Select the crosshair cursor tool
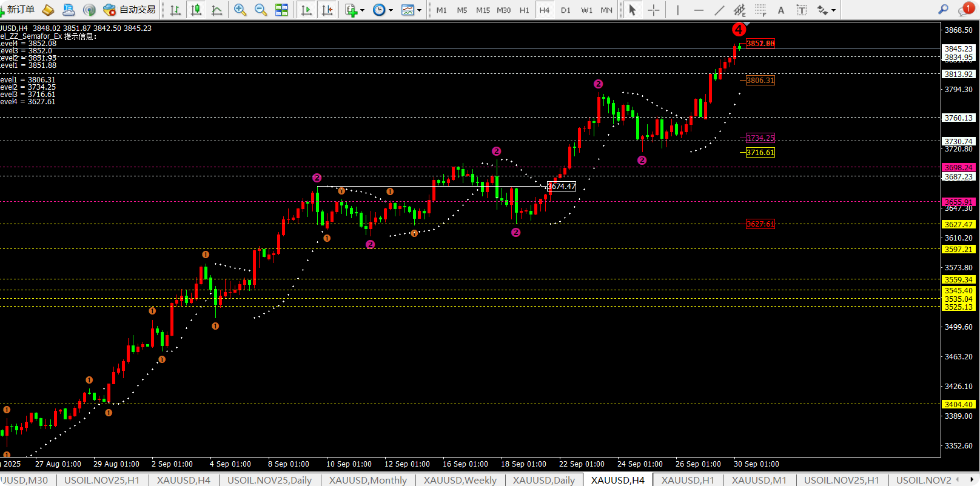 click(653, 10)
